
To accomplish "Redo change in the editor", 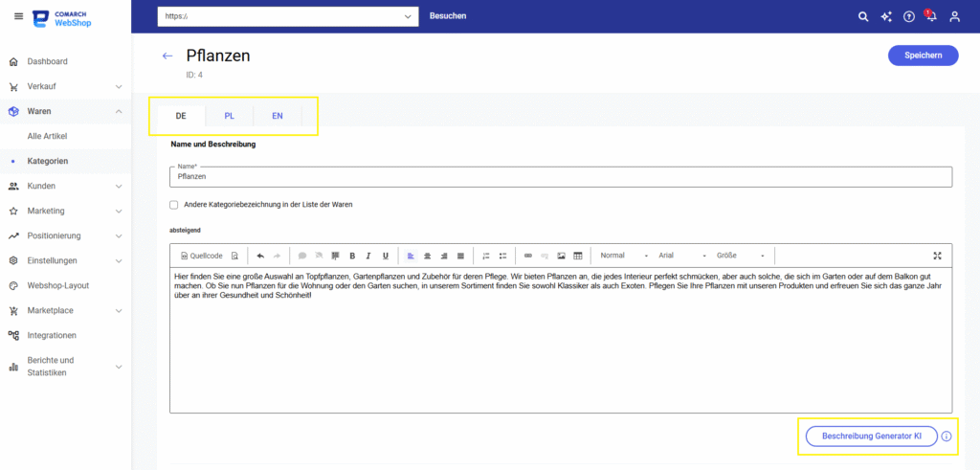I will [278, 256].
